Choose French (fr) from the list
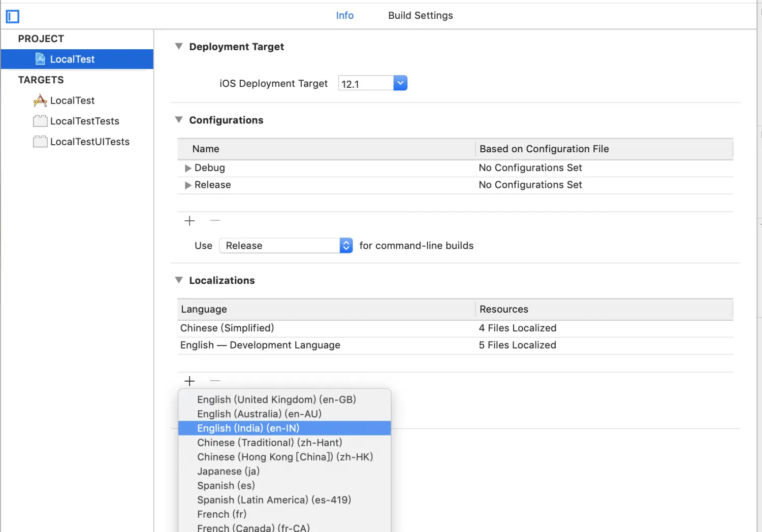The image size is (762, 532). pos(284,514)
